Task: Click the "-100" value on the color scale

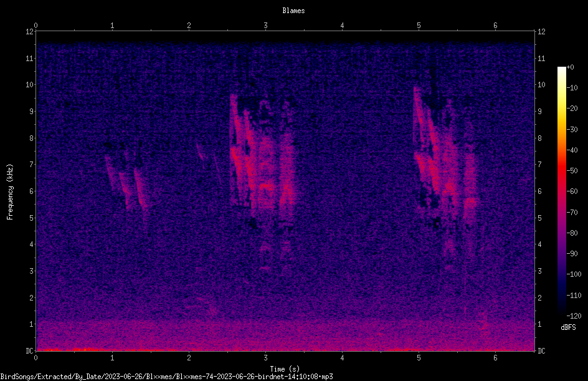Action: [x=574, y=274]
